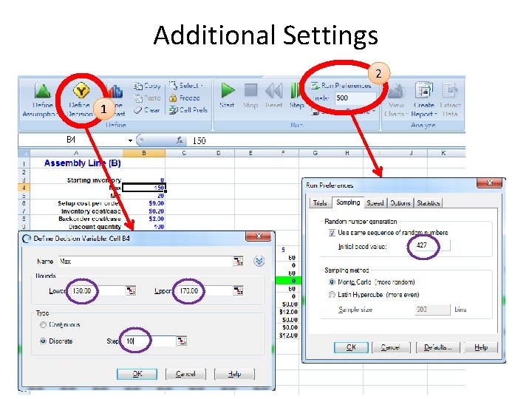Click Clear in the Define group
The width and height of the screenshot is (532, 399).
[146, 110]
